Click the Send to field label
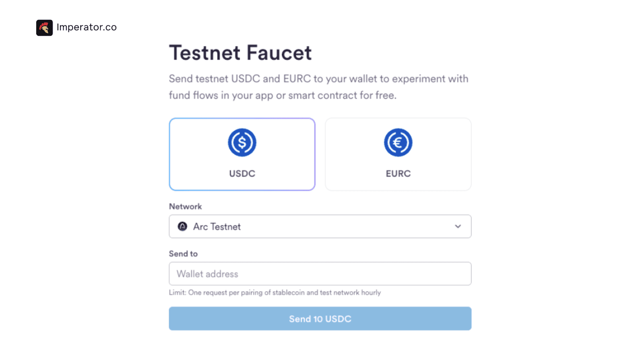Viewport: 644px width, 362px height. [x=183, y=254]
